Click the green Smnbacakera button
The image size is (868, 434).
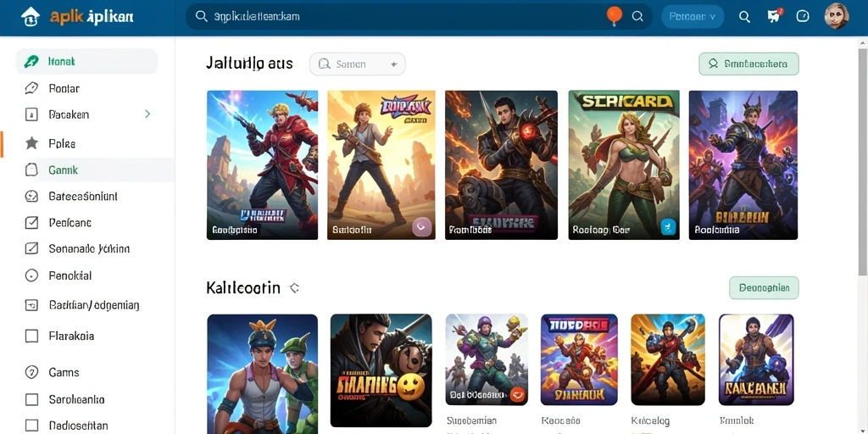pyautogui.click(x=749, y=64)
